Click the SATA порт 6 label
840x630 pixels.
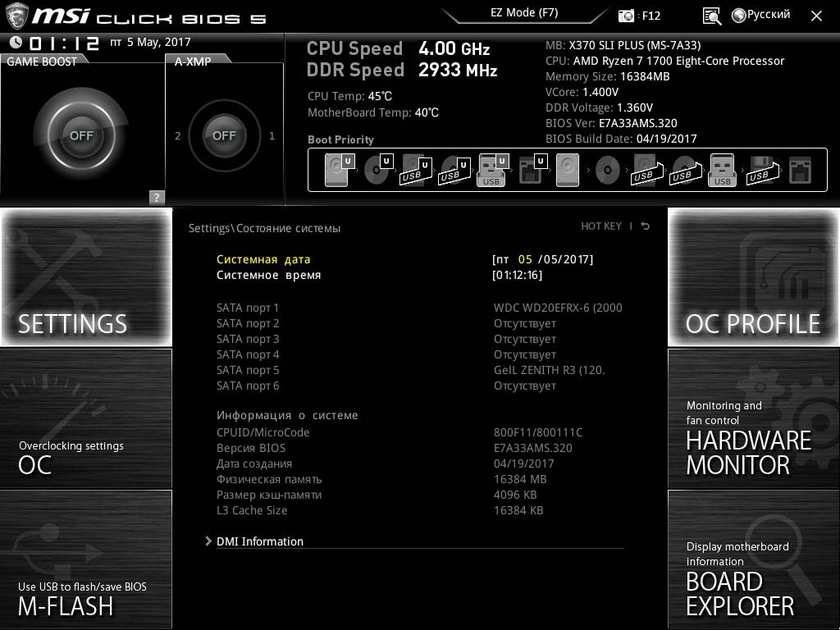coord(248,386)
